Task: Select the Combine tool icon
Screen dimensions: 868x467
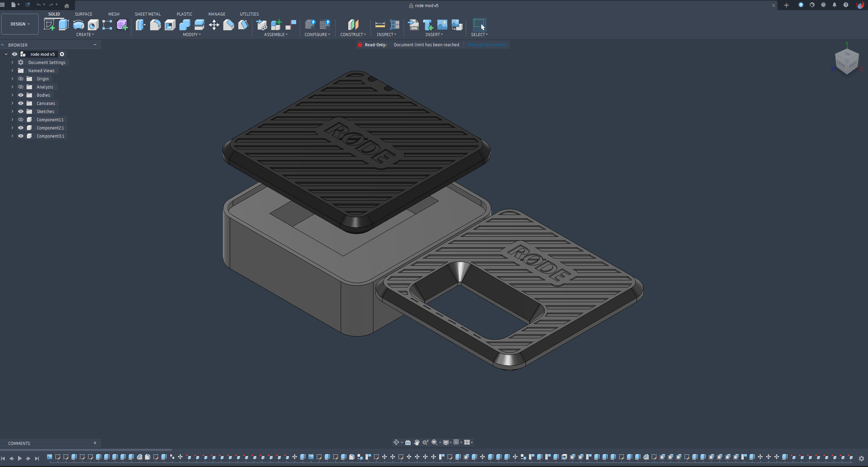Action: [184, 25]
